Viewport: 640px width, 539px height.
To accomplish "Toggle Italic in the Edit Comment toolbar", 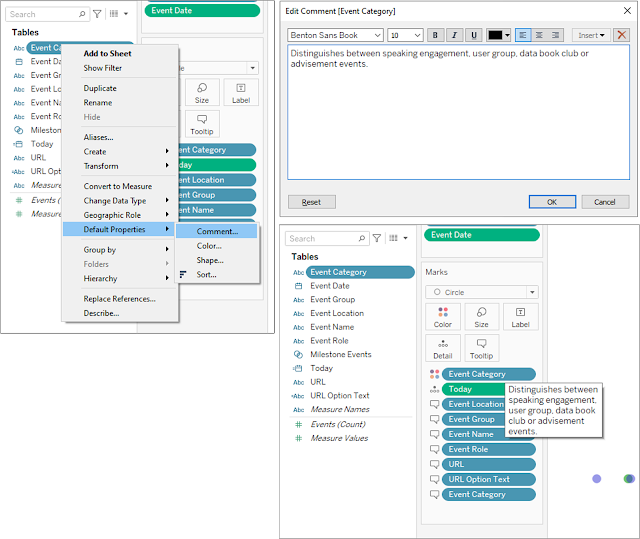I will pyautogui.click(x=454, y=35).
